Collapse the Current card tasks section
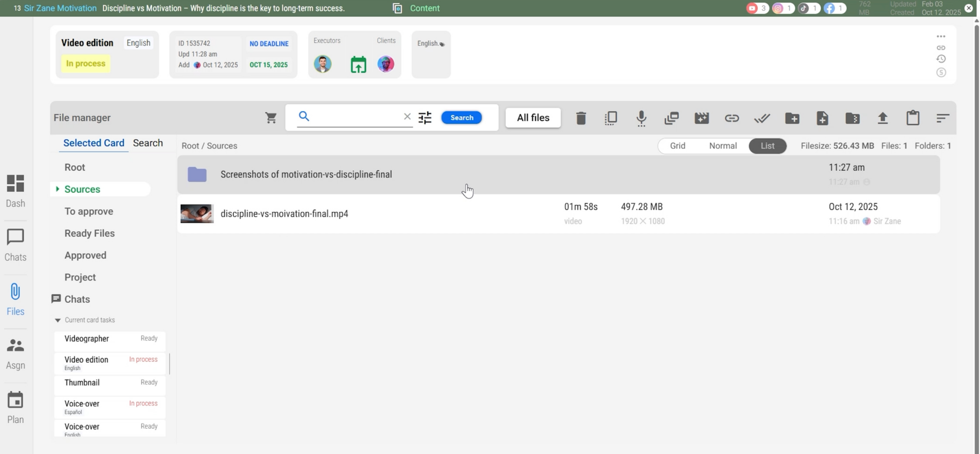Screen dimensions: 980x454 (x=58, y=320)
